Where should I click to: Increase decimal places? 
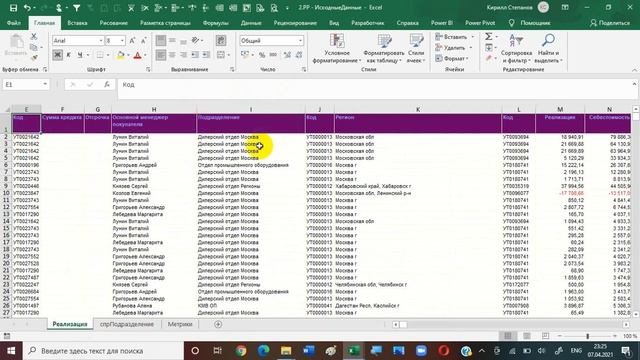[287, 55]
